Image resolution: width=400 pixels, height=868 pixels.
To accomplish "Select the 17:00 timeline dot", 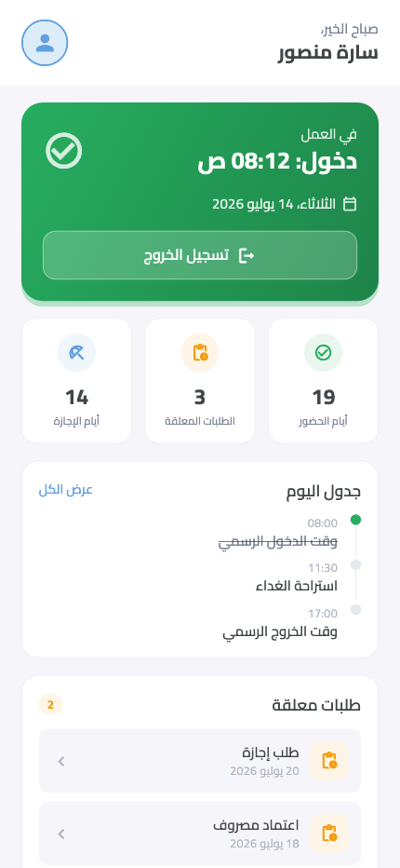I will pos(355,609).
